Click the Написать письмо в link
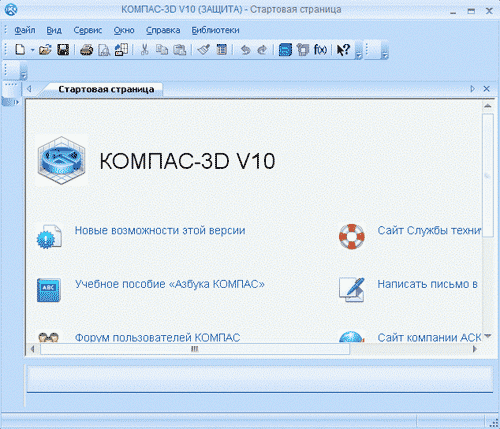 tap(427, 284)
